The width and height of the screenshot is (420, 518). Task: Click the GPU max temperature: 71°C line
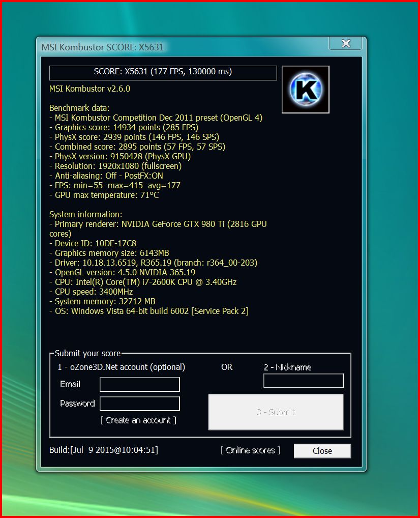pos(104,195)
